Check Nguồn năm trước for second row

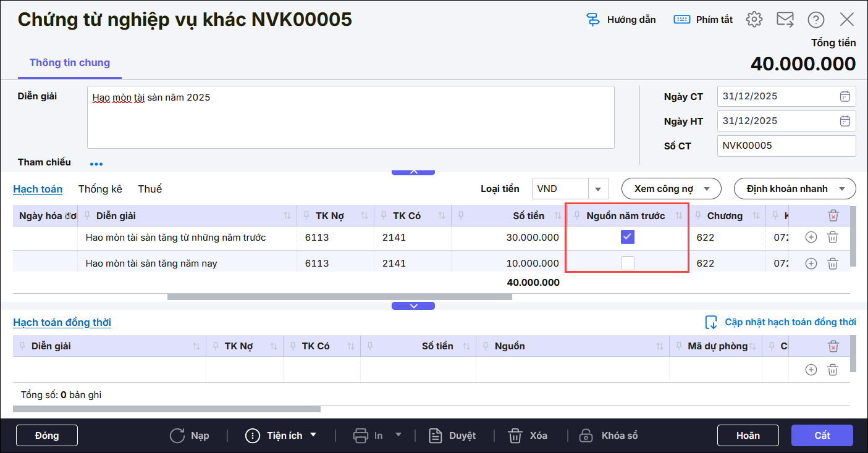[627, 264]
